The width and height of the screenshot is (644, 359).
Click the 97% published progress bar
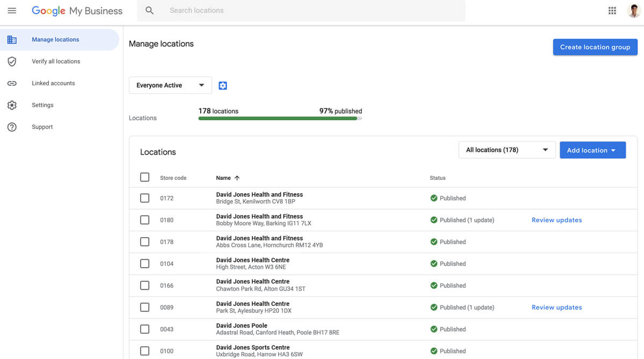[280, 119]
